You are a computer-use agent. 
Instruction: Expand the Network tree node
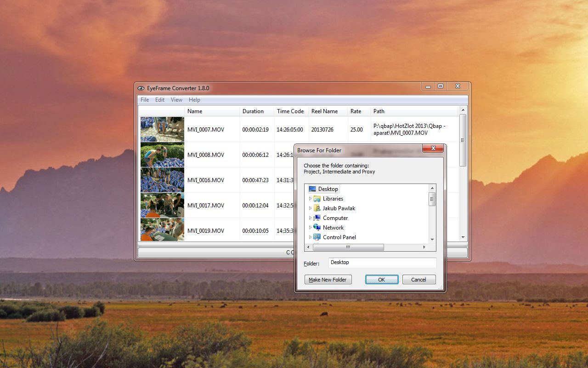(311, 227)
